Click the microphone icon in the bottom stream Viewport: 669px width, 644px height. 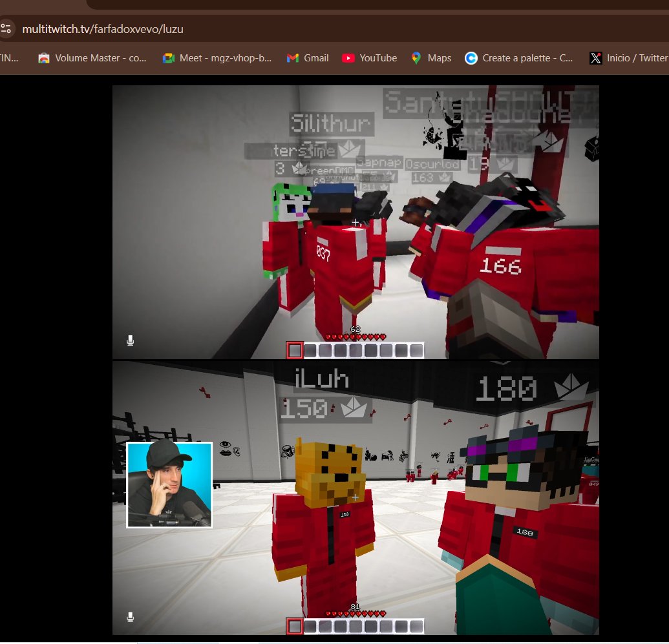pos(130,617)
